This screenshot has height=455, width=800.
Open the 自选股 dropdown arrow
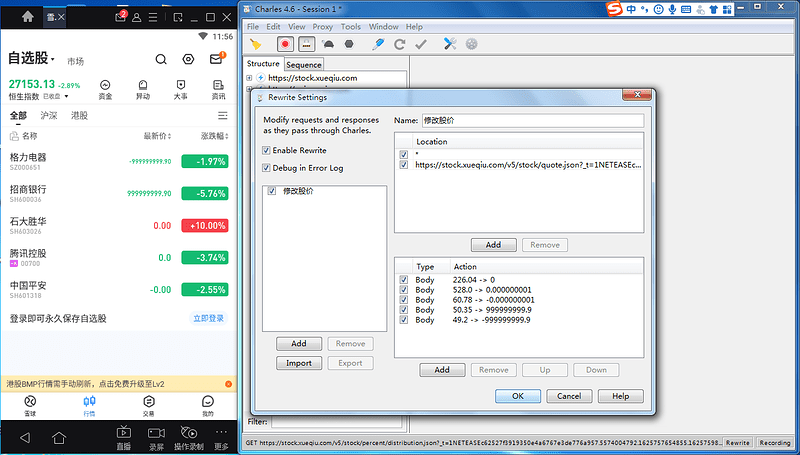pyautogui.click(x=53, y=60)
